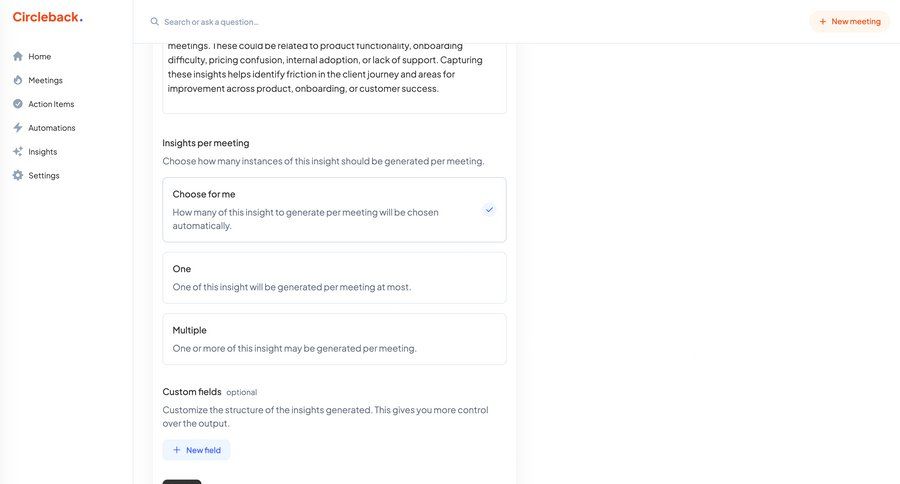Click the Circleback logo
Viewport: 900px width, 484px height.
click(x=47, y=17)
